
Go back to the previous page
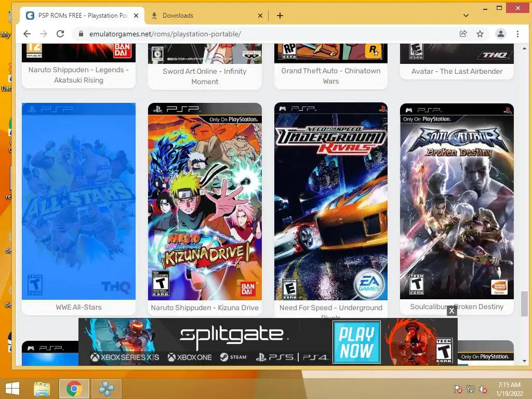(27, 34)
